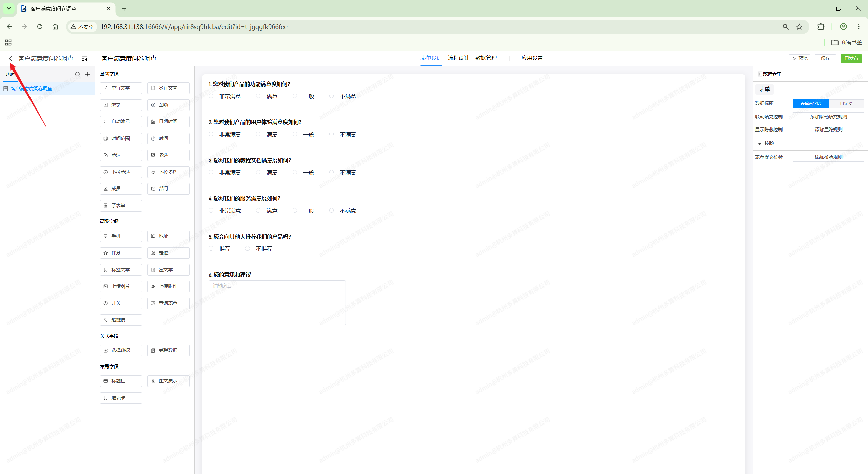Select the 上传图片 field component

pos(121,286)
